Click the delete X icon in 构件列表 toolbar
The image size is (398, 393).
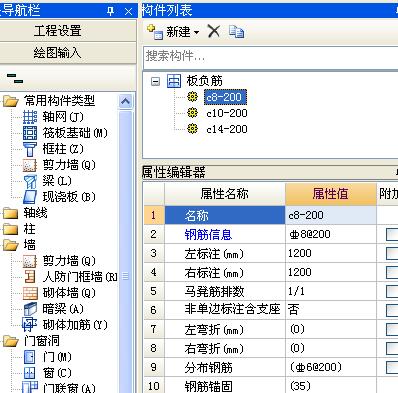coord(214,32)
